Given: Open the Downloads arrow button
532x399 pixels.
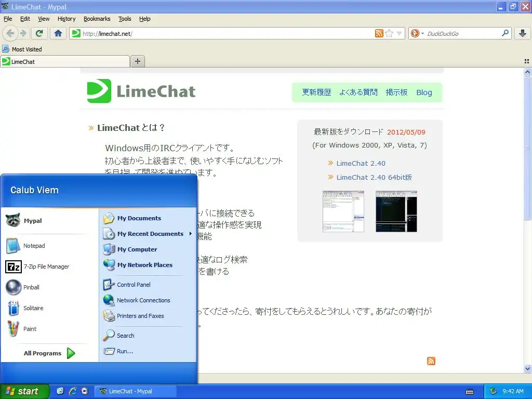Looking at the screenshot, I should (x=523, y=33).
